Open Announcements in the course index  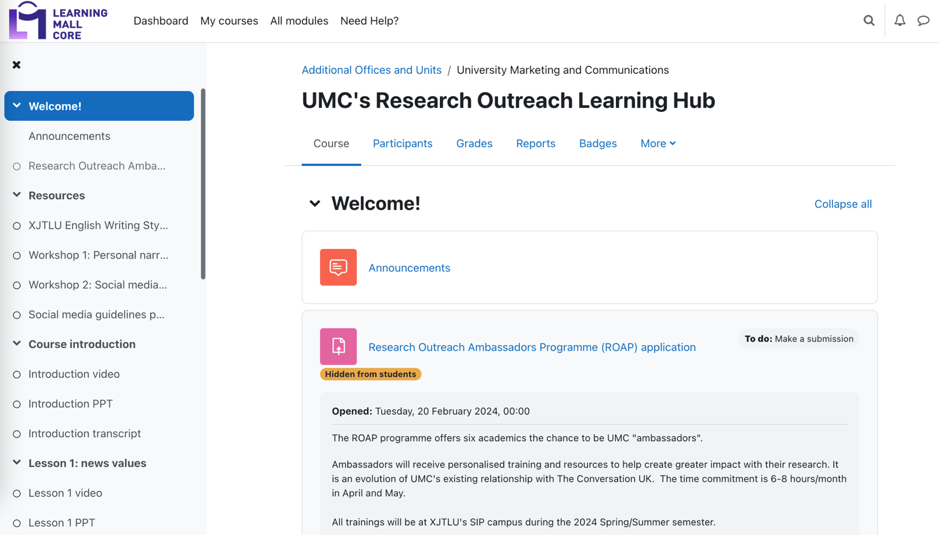point(69,136)
